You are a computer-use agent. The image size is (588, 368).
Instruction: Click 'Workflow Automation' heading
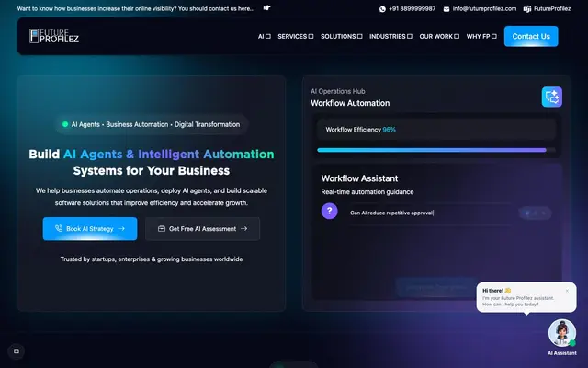[350, 103]
